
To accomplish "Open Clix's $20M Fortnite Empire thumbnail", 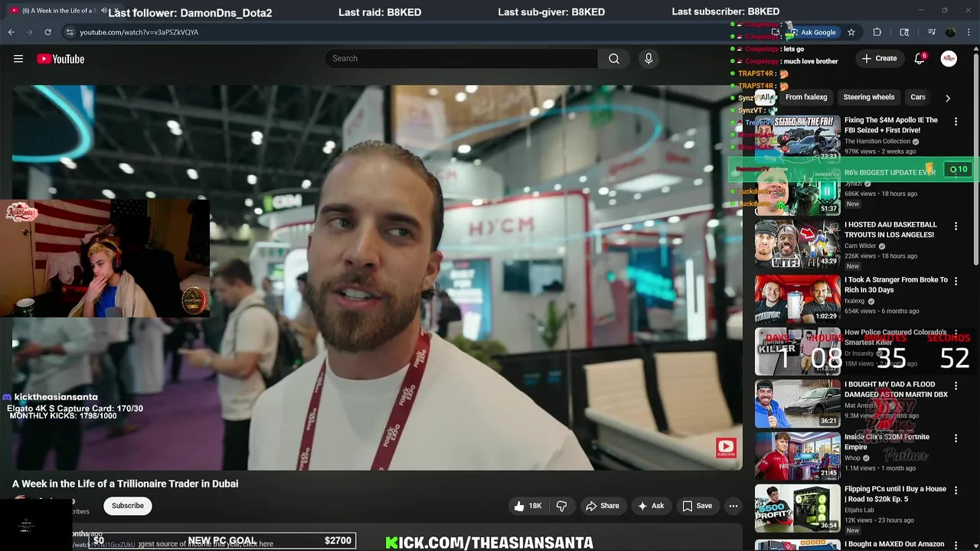I will point(798,455).
